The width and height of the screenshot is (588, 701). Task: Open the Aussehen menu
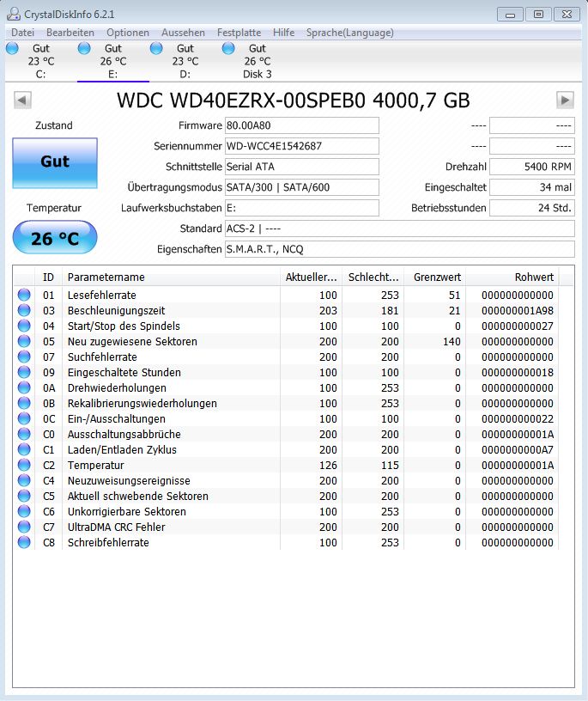(x=183, y=33)
